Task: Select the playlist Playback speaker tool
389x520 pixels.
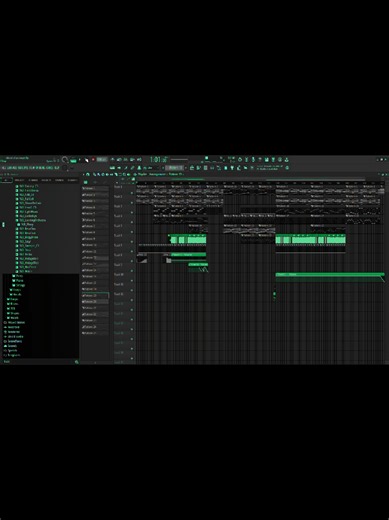Action: click(x=128, y=174)
